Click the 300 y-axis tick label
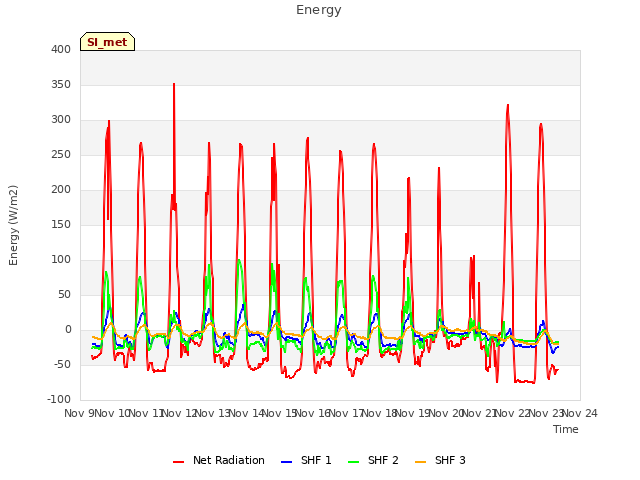Image resolution: width=640 pixels, height=480 pixels. click(x=61, y=120)
